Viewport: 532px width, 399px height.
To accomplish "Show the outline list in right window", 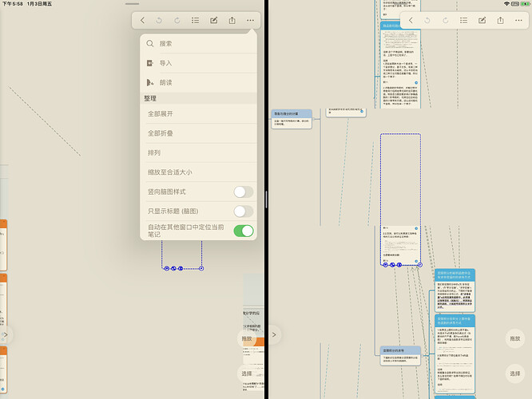I will click(464, 20).
